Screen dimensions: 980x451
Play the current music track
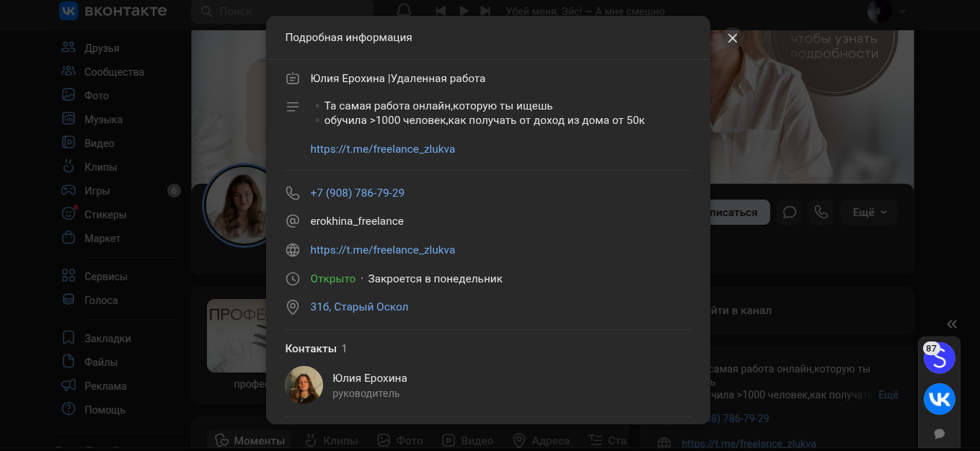pyautogui.click(x=464, y=12)
